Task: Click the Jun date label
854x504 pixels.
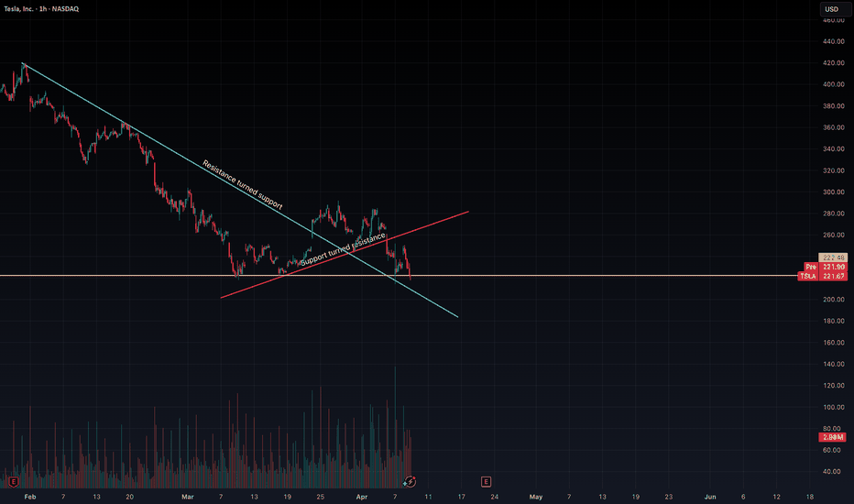Action: tap(709, 497)
